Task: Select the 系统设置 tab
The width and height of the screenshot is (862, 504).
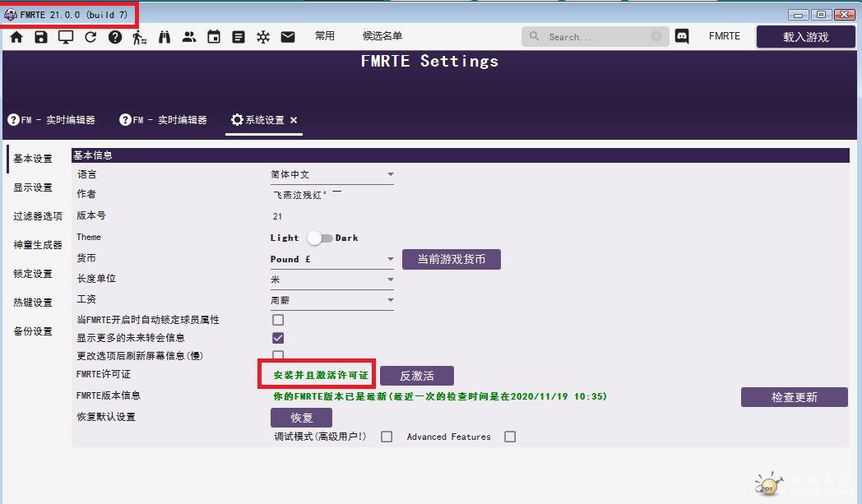Action: (264, 120)
